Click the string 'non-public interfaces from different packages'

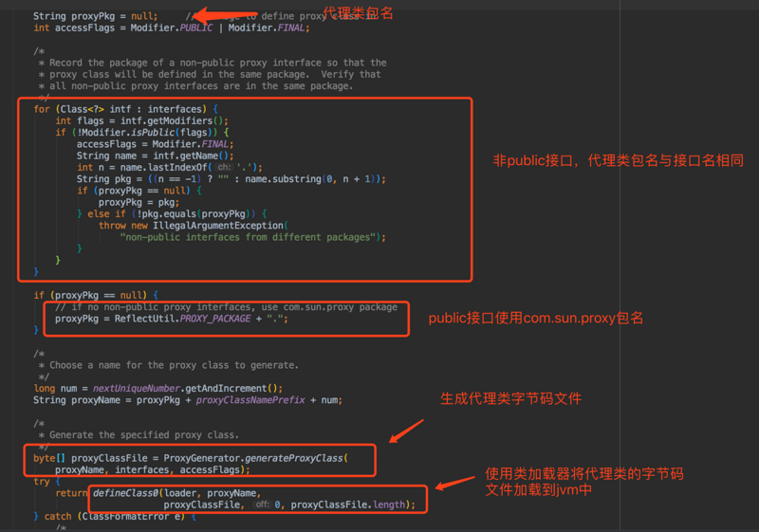248,237
